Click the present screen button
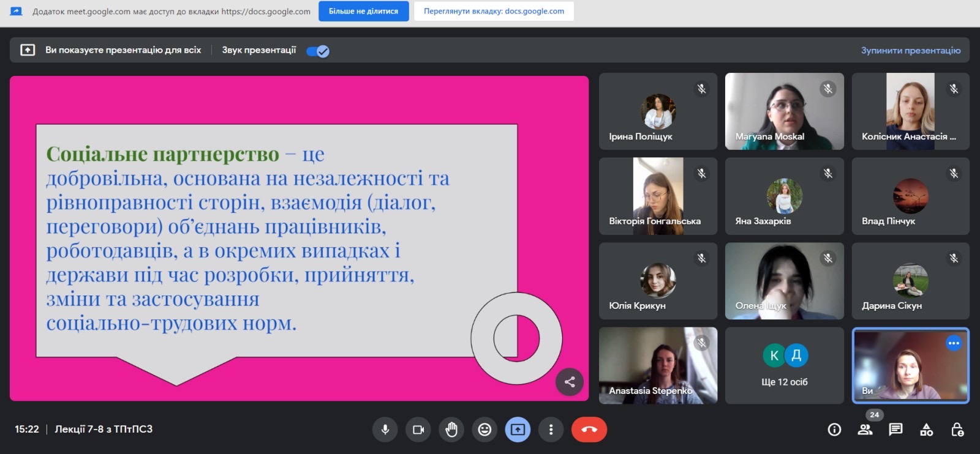Screen dimensions: 980x454 [x=518, y=430]
